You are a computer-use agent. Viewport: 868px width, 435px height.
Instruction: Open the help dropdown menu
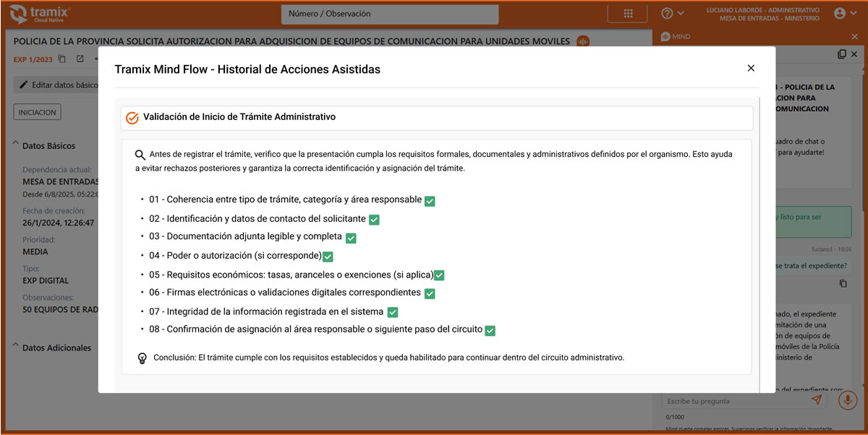point(673,14)
